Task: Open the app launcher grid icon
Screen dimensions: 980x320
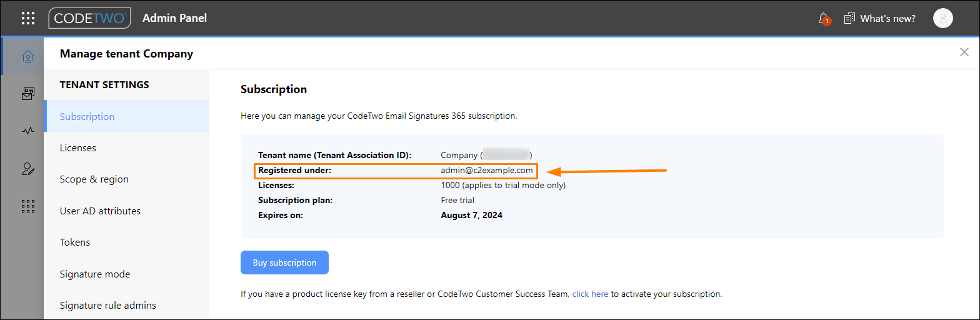Action: pyautogui.click(x=28, y=18)
